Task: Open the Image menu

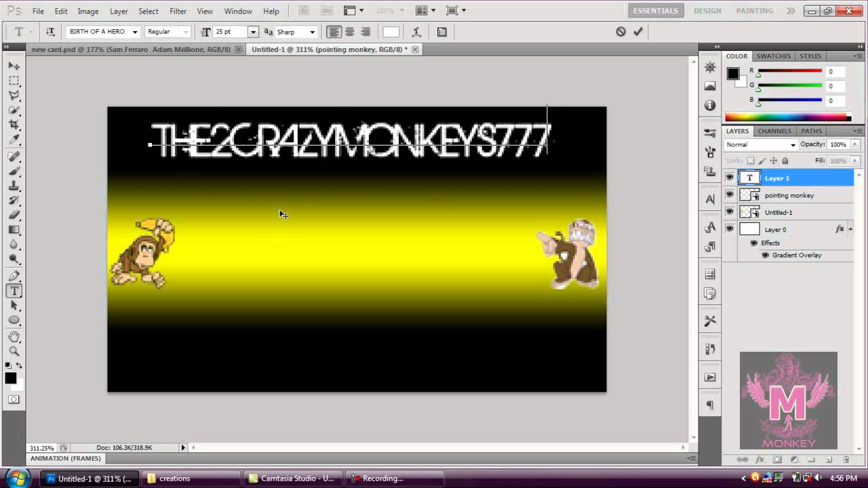Action: pyautogui.click(x=88, y=12)
